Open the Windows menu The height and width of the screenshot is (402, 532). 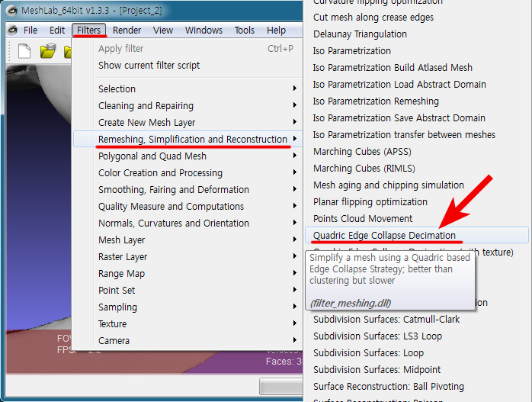tap(204, 31)
